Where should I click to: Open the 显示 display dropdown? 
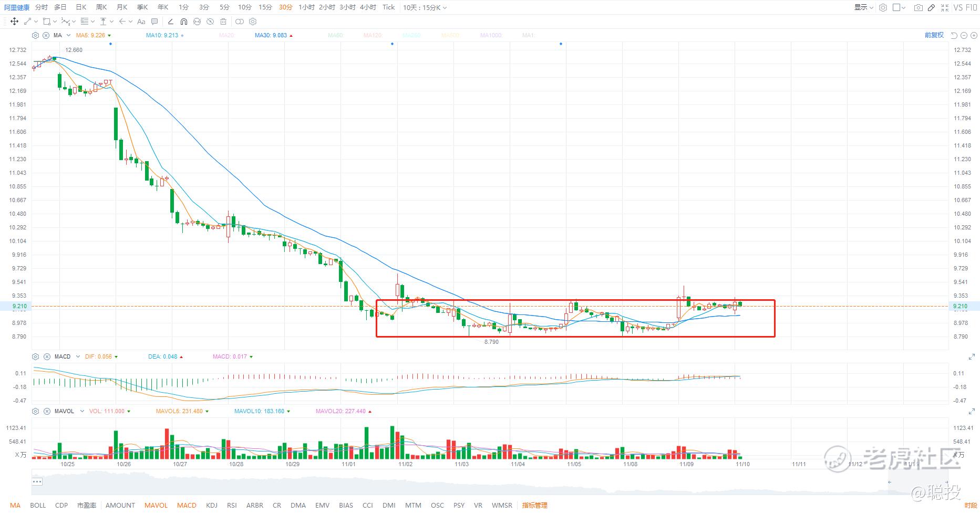[x=863, y=7]
